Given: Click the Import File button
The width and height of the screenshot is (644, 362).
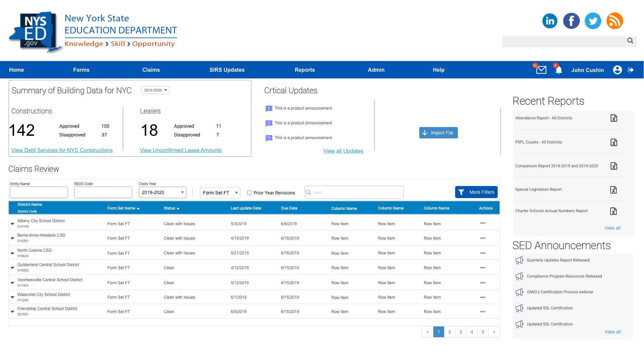Looking at the screenshot, I should 438,133.
